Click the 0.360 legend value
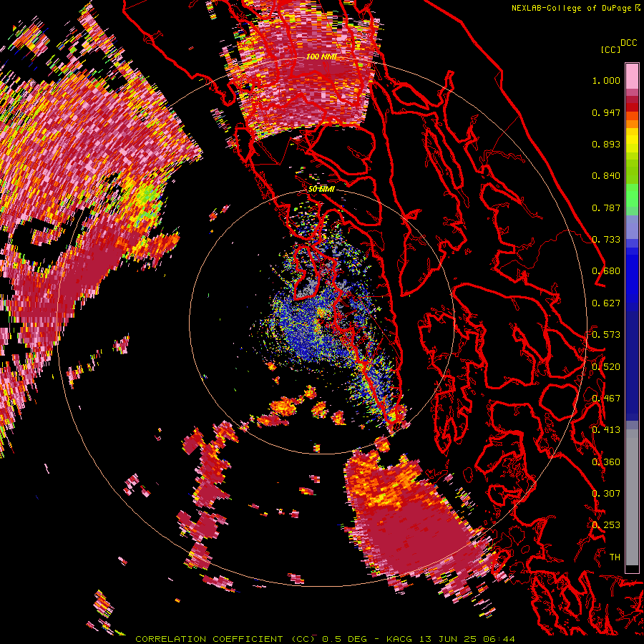644x644 pixels. [x=606, y=462]
